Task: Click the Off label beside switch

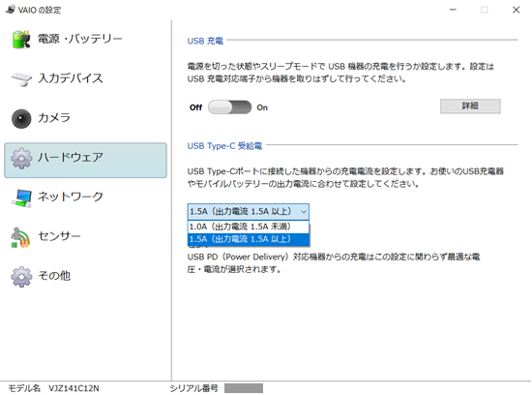Action: (x=195, y=107)
